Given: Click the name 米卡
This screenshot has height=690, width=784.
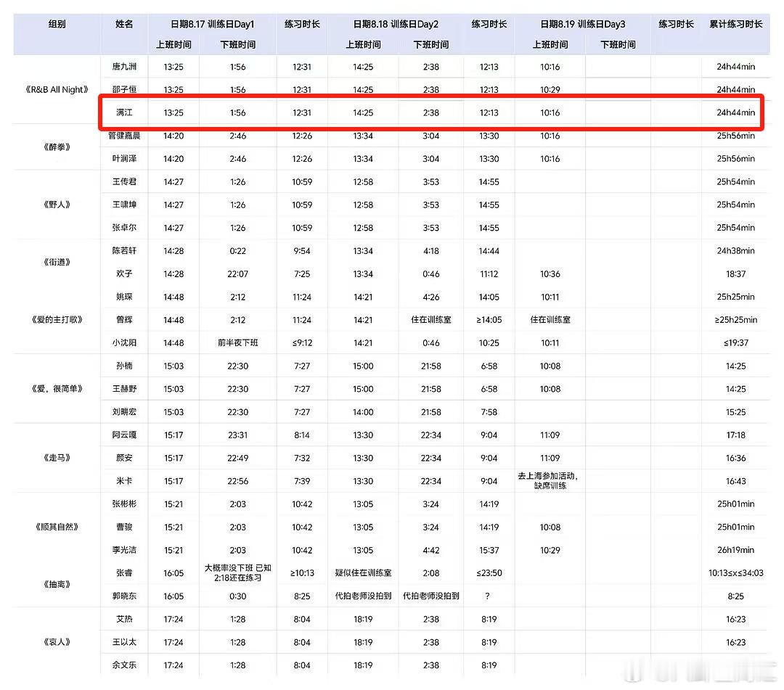Looking at the screenshot, I should click(124, 480).
